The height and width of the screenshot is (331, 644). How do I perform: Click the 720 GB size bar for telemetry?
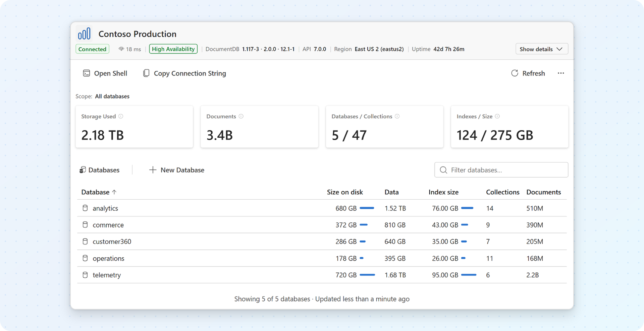tap(367, 275)
